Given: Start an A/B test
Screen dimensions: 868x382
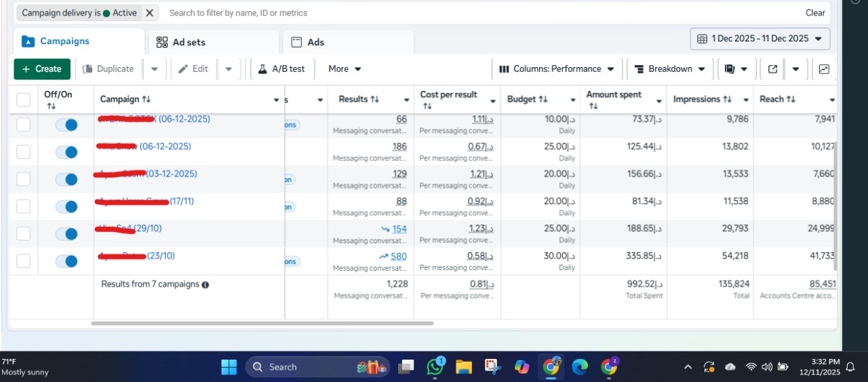Looking at the screenshot, I should pyautogui.click(x=281, y=69).
